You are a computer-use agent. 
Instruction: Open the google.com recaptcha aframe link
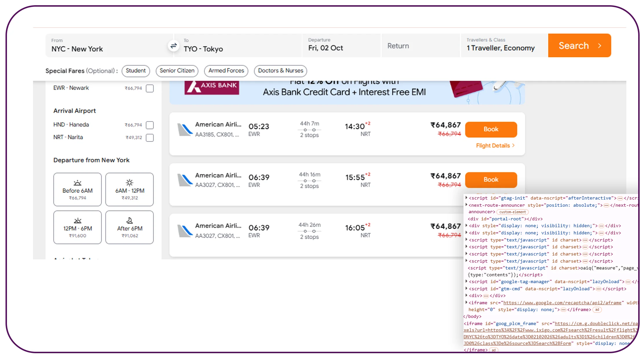click(562, 303)
